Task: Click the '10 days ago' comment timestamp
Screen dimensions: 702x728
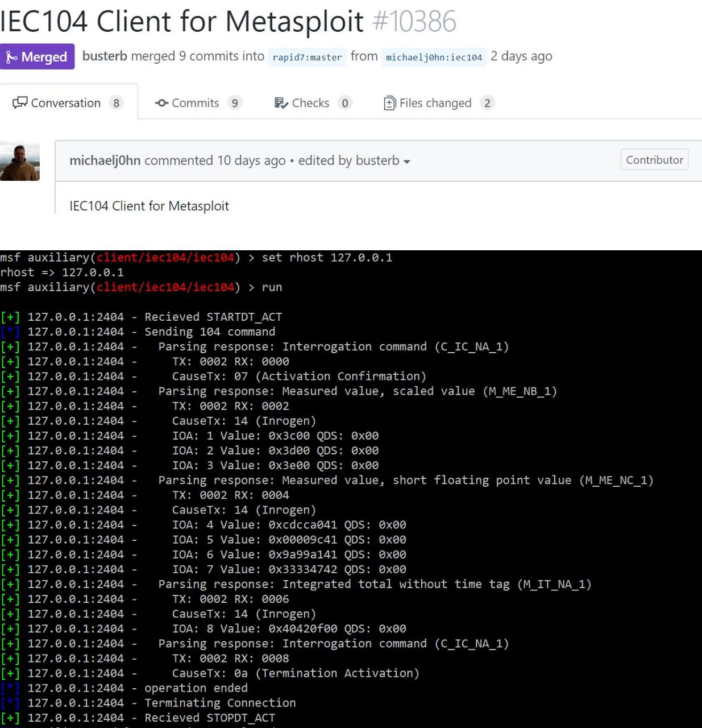Action: coord(251,160)
